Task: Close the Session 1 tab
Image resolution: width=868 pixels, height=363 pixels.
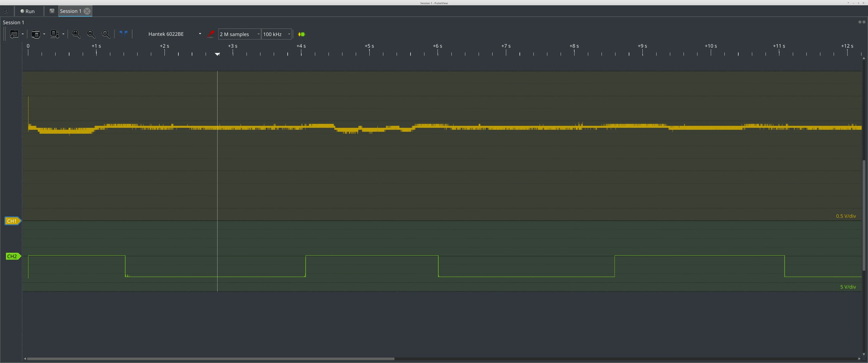Action: click(87, 11)
